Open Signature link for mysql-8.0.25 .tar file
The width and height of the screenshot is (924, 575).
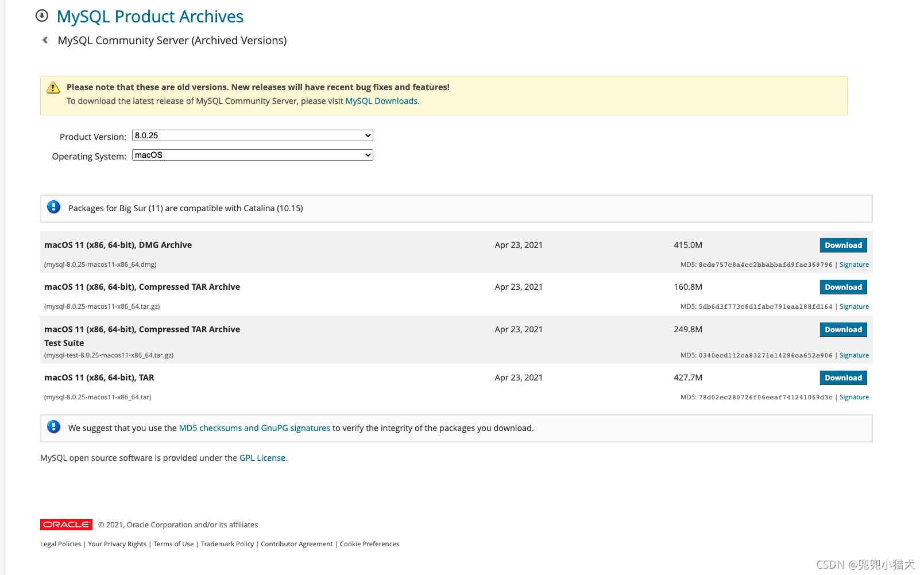coord(854,397)
